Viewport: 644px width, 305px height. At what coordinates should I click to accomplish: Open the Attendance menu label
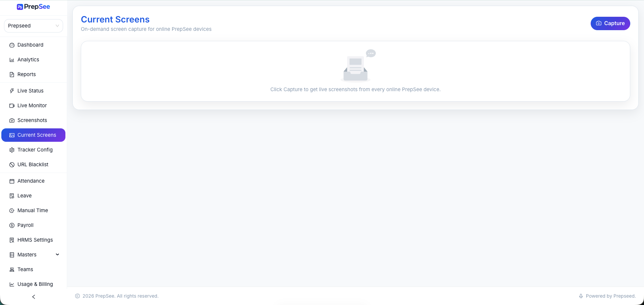coord(31,181)
